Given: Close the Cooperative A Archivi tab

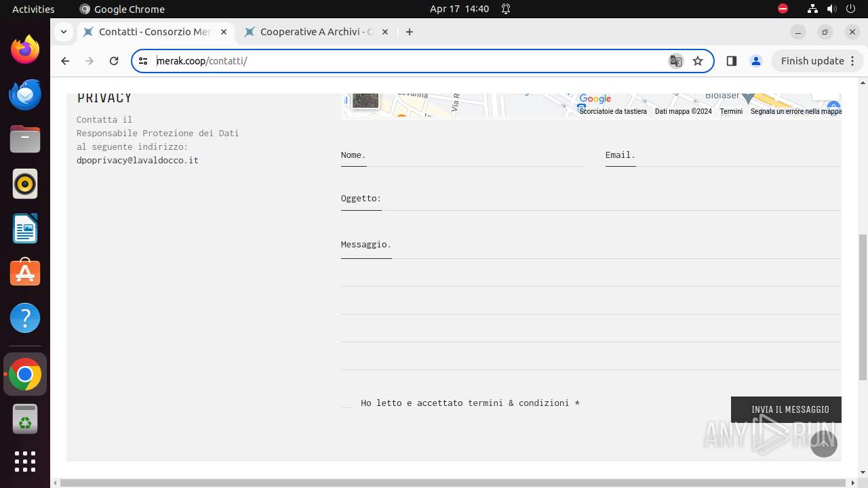Looking at the screenshot, I should [x=385, y=32].
